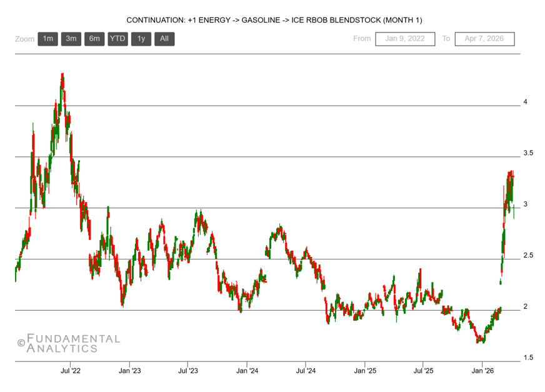Viewport: 545px width, 392px height.
Task: Click the Fundamental Analytics watermark
Action: 68,343
